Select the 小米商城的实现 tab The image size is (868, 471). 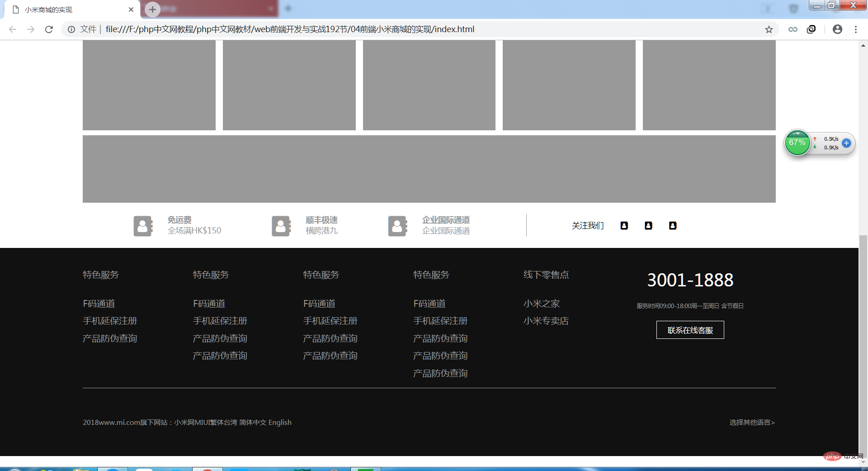(68, 10)
